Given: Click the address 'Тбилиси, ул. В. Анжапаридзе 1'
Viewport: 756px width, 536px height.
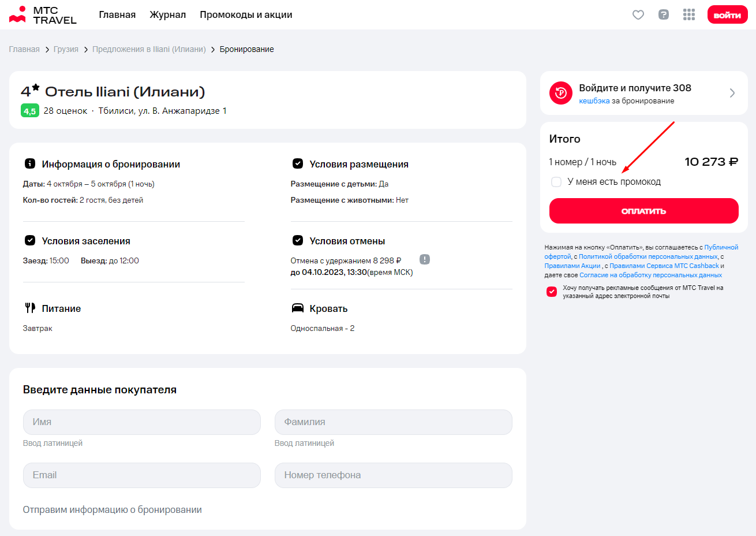Looking at the screenshot, I should pos(162,111).
